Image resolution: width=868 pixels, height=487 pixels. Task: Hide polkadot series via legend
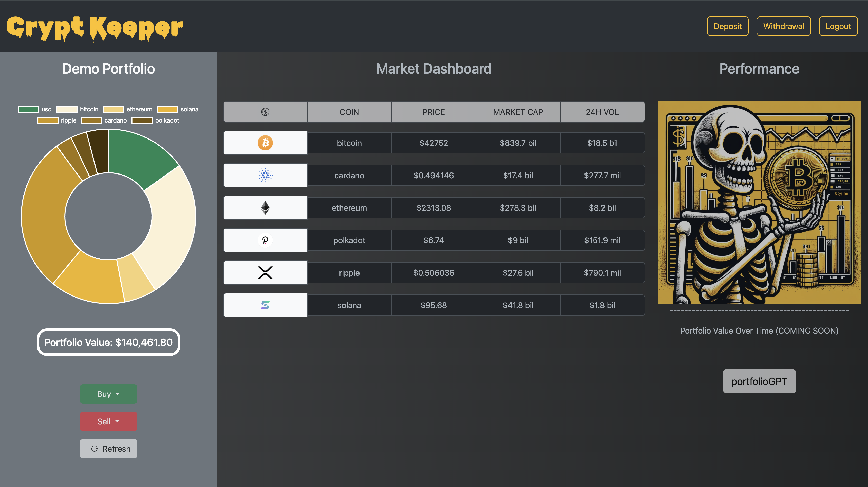click(155, 120)
